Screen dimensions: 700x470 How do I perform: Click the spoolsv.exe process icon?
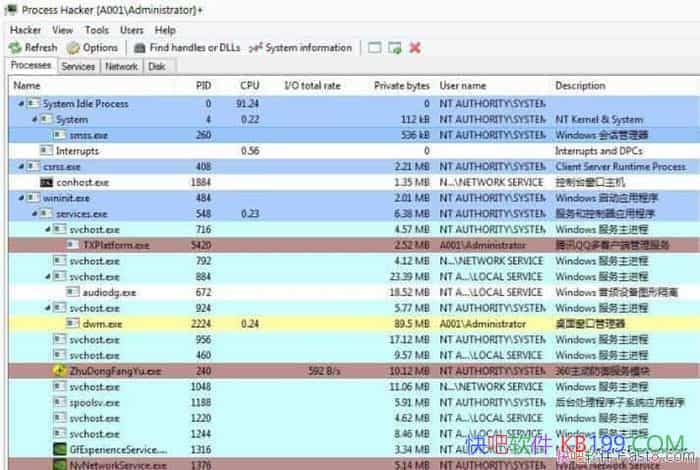click(59, 402)
